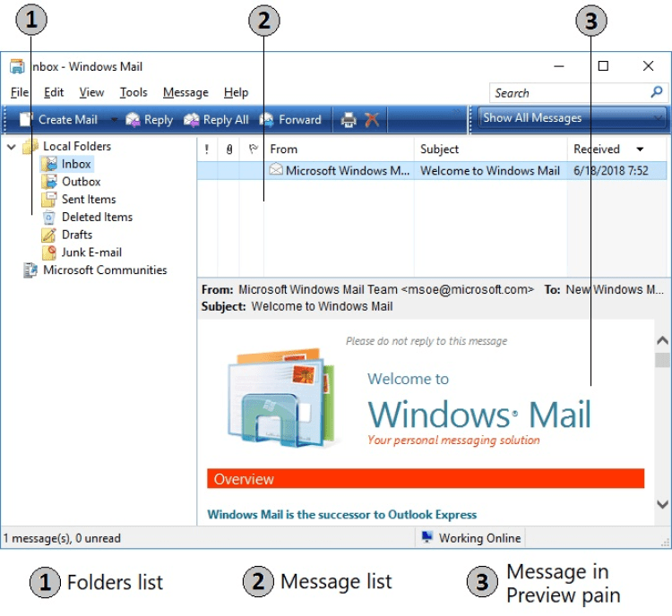Sort by the priority exclamation column
This screenshot has height=616, width=672.
click(207, 149)
